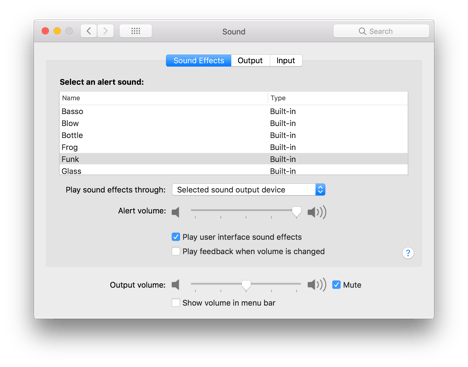
Task: Switch to the Input tab
Action: point(286,61)
